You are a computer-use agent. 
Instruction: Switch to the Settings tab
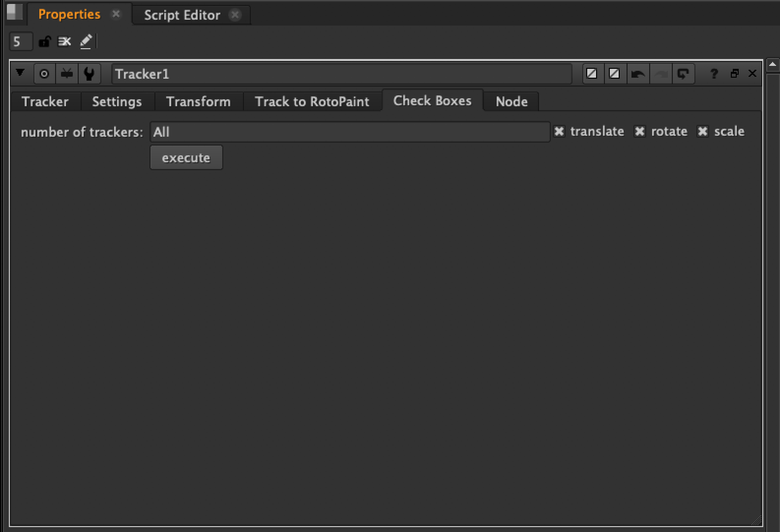[x=117, y=101]
